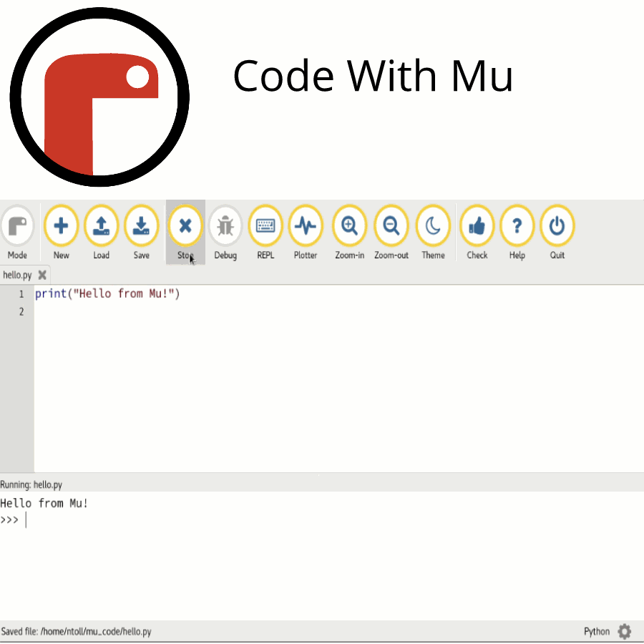Quit Mu with the power icon

pos(557,227)
